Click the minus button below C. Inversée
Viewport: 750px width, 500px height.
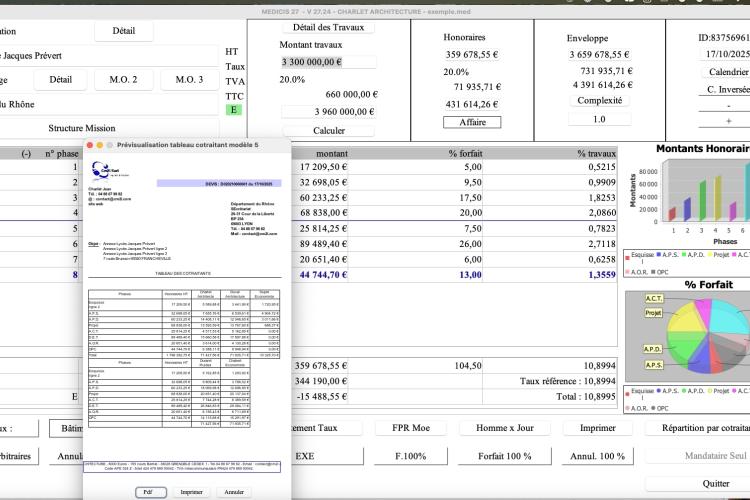(728, 106)
